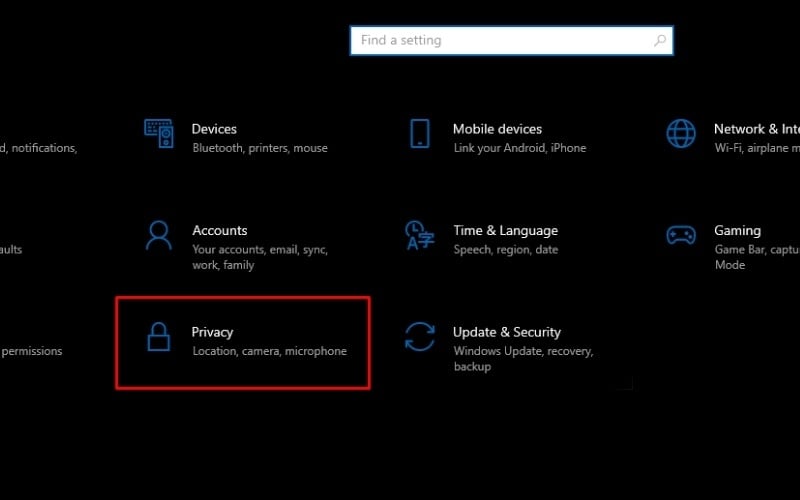
Task: Click the Mobile devices phone icon
Action: tap(420, 133)
